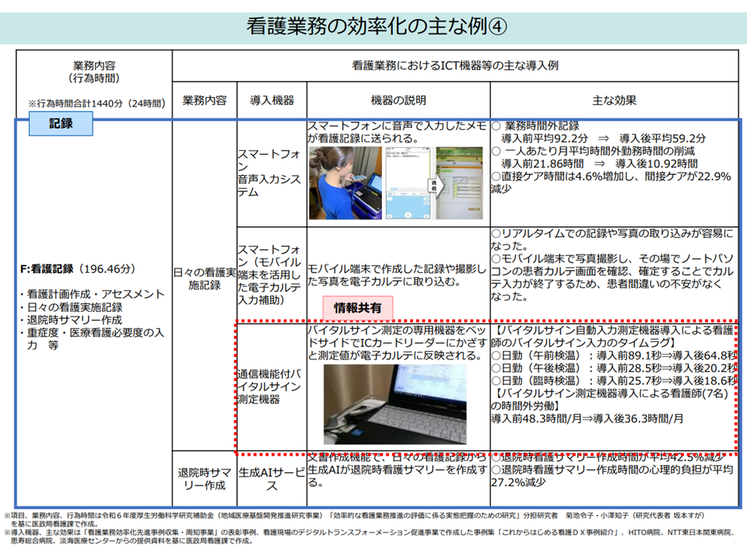Viewport: 747px width, 560px height.
Task: Select the 通信機能付バイタルサイン測定機器 cell
Action: point(270,386)
